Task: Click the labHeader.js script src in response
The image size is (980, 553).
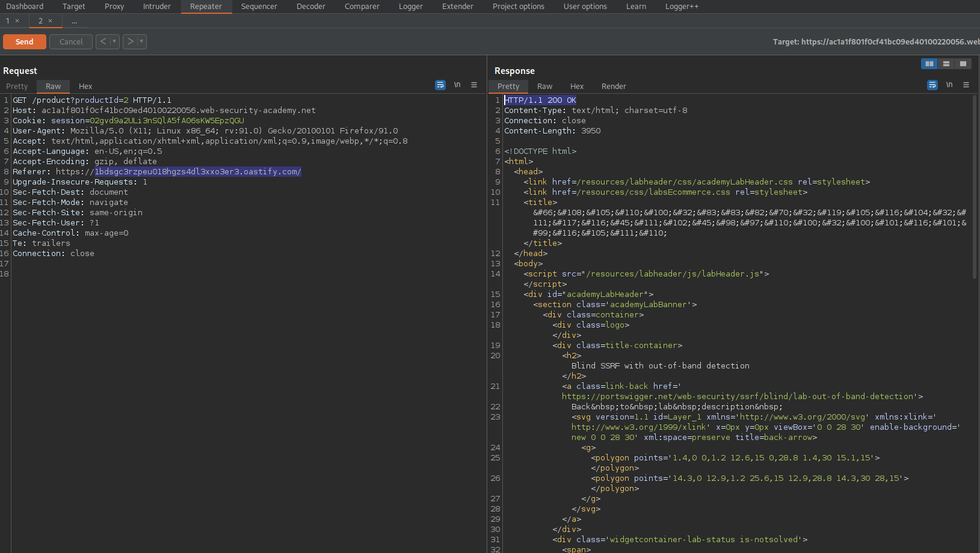Action: pos(673,274)
